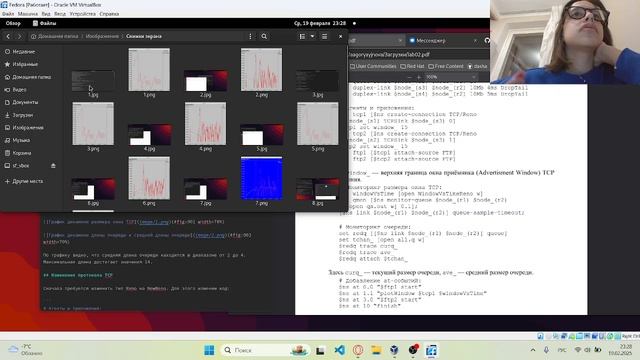Eject the sf_xbox mount
Screen dimensions: 640x360
pyautogui.click(x=53, y=166)
